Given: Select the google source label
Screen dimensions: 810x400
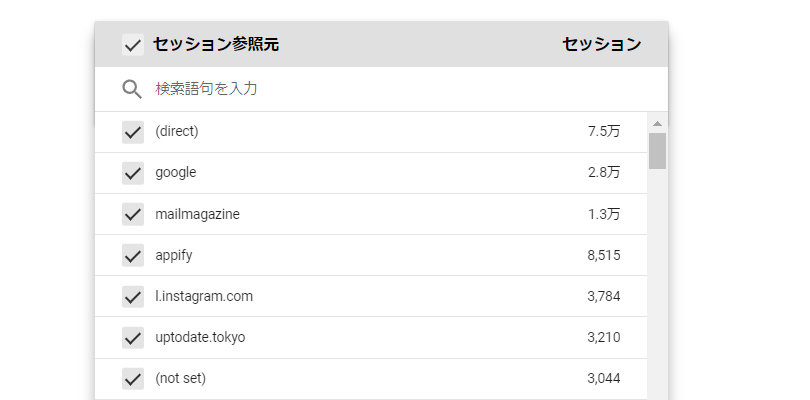Looking at the screenshot, I should [x=176, y=172].
